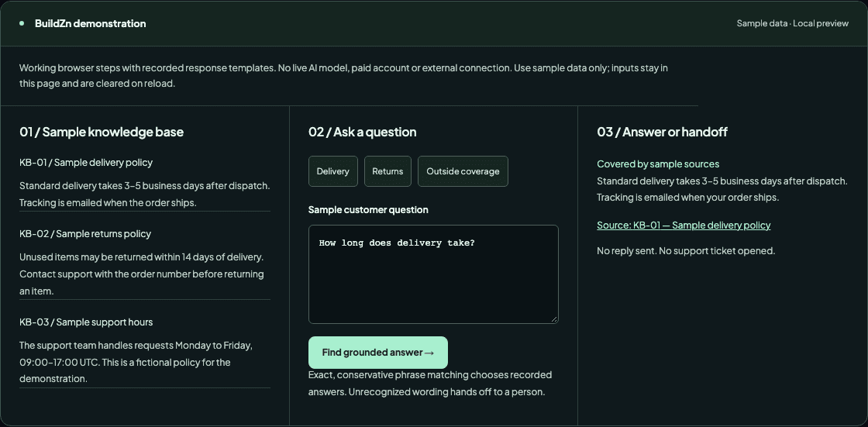Grab the text area resize handle corner
The width and height of the screenshot is (868, 427).
point(555,319)
